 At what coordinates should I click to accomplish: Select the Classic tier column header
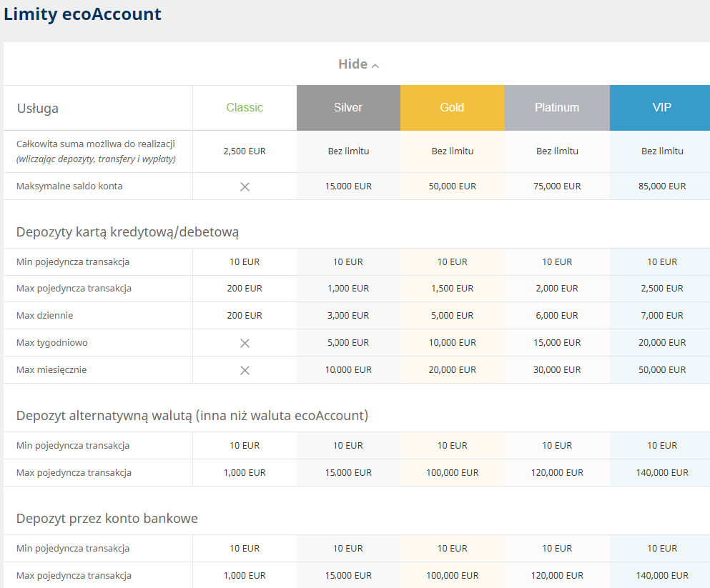coord(245,108)
